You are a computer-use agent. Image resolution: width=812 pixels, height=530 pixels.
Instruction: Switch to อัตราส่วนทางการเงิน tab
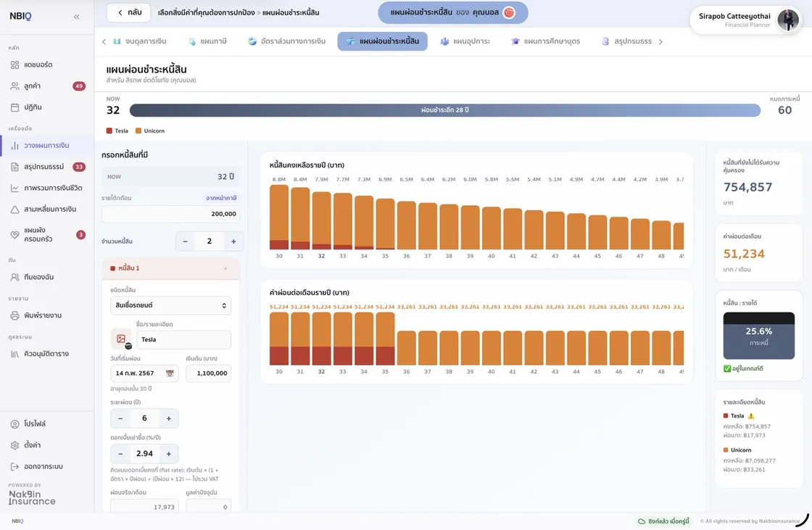click(286, 41)
